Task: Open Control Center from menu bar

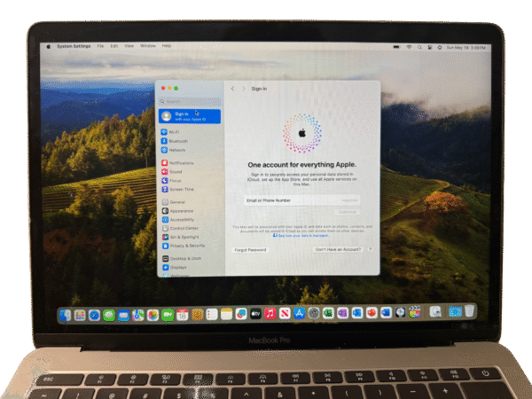Action: click(429, 48)
